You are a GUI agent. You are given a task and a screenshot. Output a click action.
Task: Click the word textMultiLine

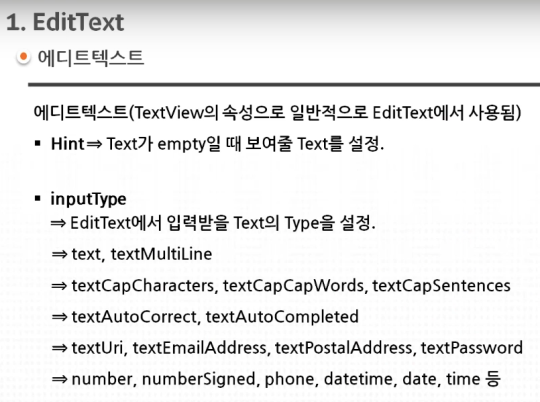click(161, 254)
